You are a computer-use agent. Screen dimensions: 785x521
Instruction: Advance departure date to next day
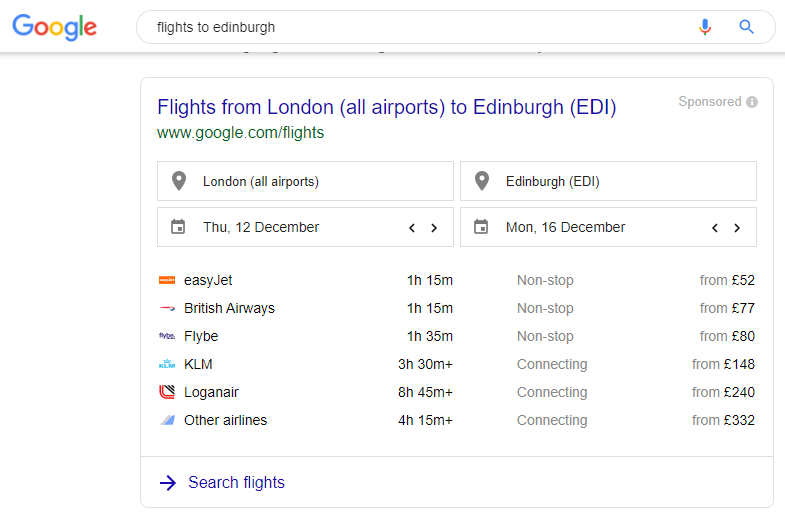click(434, 228)
